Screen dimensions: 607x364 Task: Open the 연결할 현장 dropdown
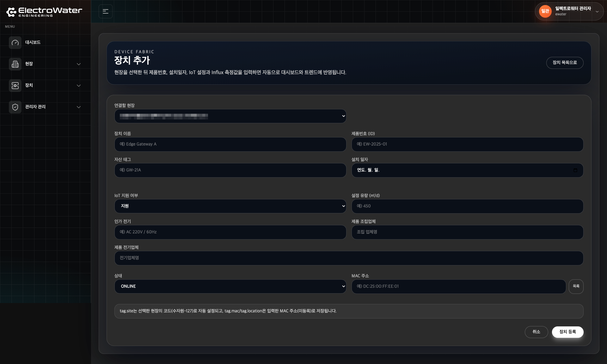coord(230,116)
